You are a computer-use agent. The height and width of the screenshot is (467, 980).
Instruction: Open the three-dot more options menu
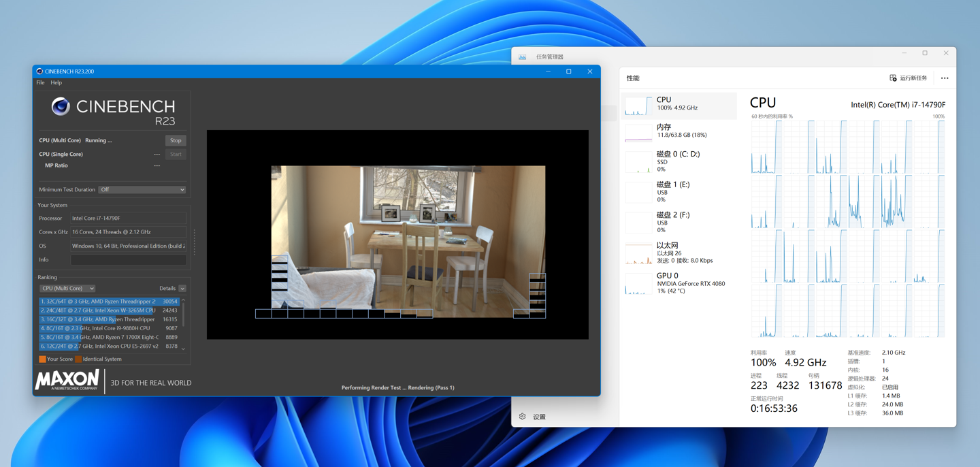tap(945, 78)
